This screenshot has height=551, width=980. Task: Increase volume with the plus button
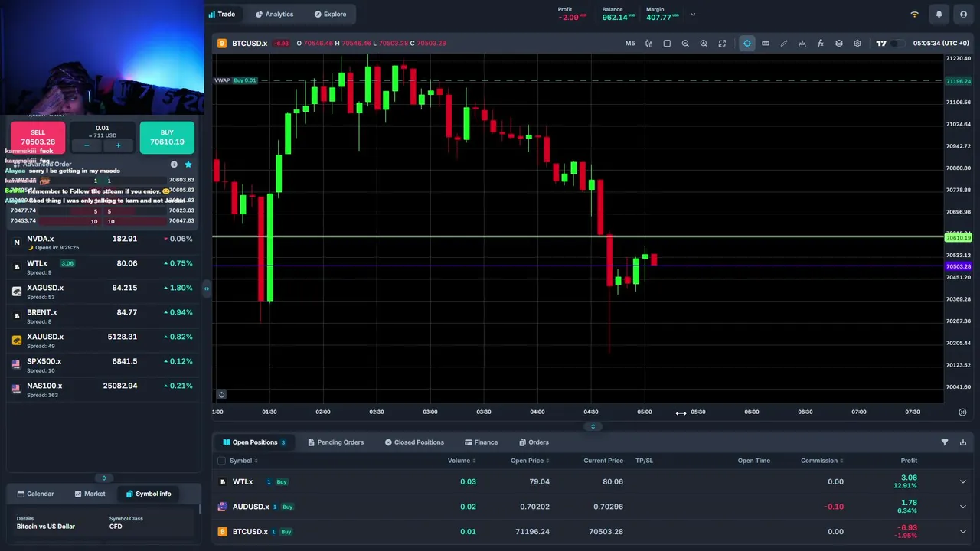(x=118, y=145)
